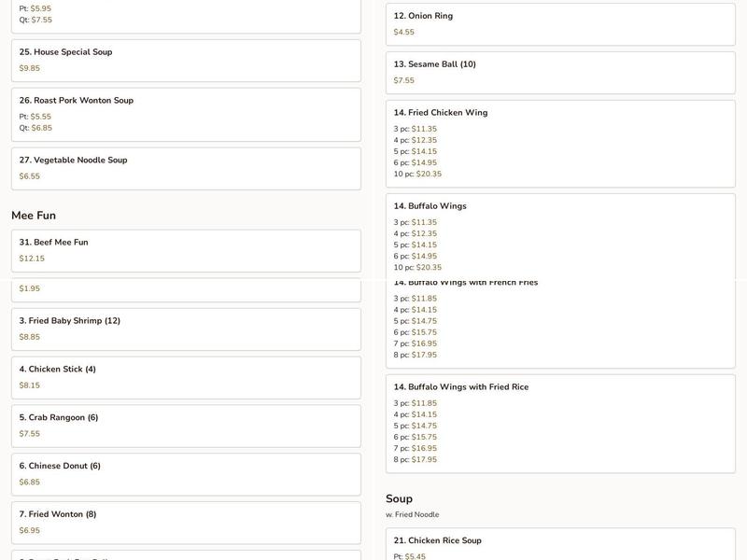Click the Soup section heading
This screenshot has width=747, height=560.
point(399,499)
